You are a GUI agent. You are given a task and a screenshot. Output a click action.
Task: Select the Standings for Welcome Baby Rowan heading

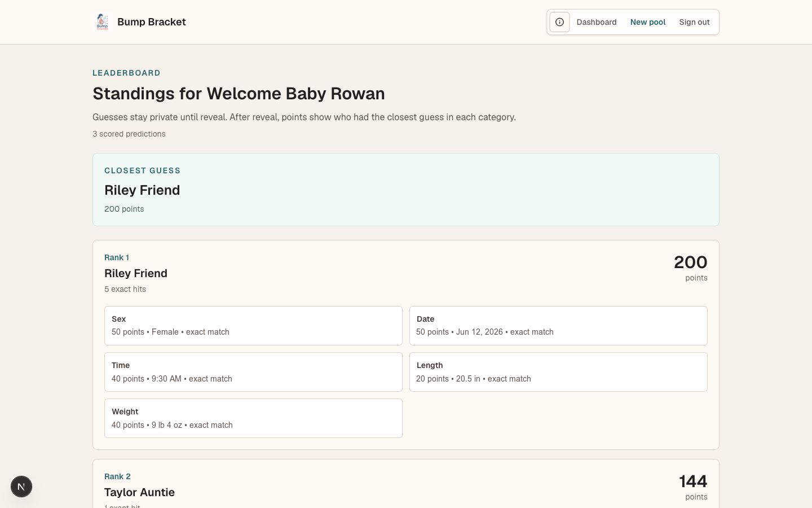(x=239, y=94)
